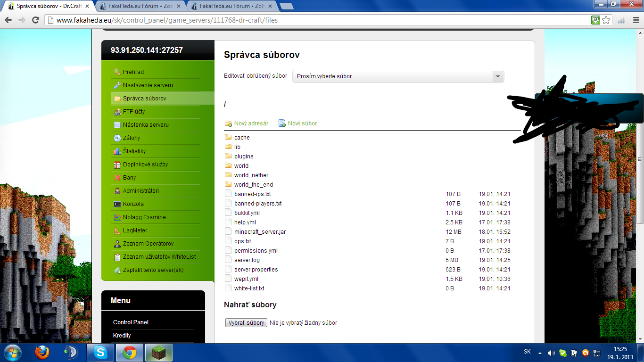Viewport: 644px width, 362px height.
Task: Open Firefox from the taskbar
Action: [42, 353]
